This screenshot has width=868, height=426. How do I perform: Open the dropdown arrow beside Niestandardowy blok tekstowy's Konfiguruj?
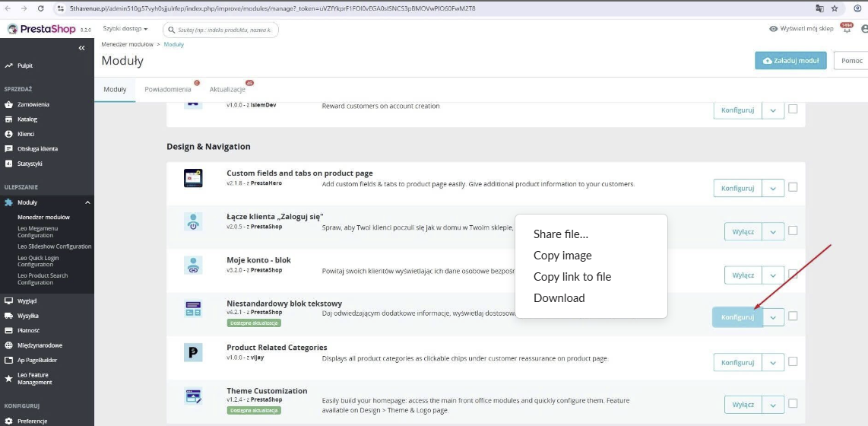pyautogui.click(x=773, y=317)
